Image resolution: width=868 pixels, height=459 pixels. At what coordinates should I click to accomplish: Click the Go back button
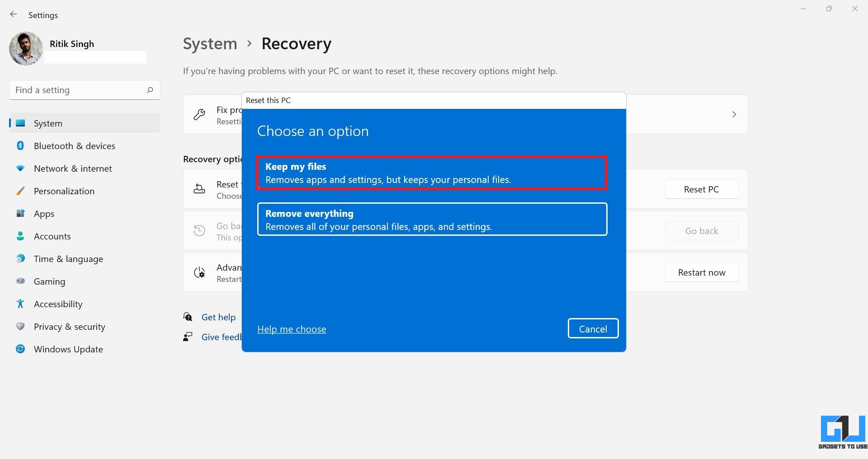(x=702, y=231)
